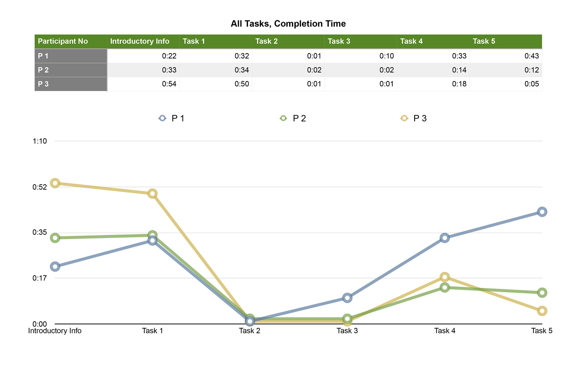Click the Participant No column header
The width and height of the screenshot is (588, 370).
pos(71,41)
